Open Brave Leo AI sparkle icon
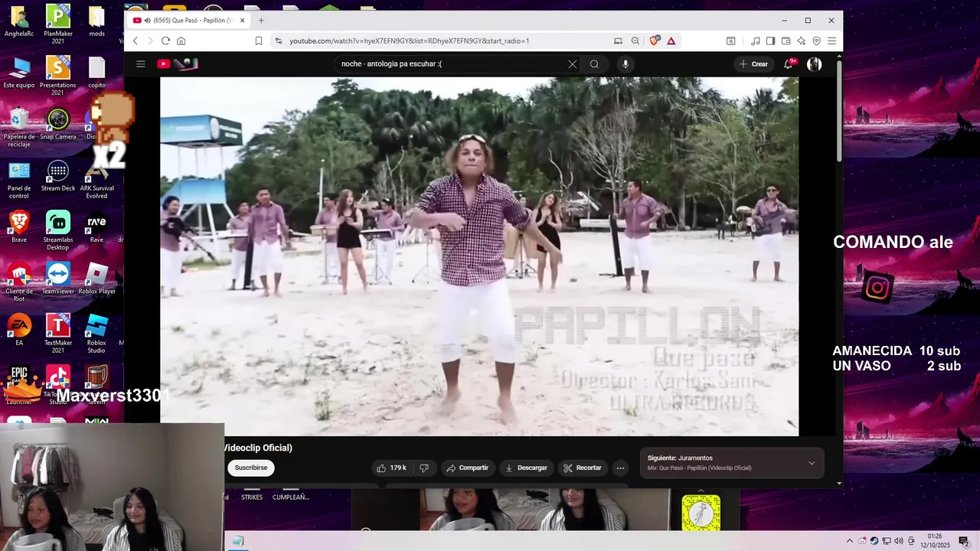 [801, 41]
